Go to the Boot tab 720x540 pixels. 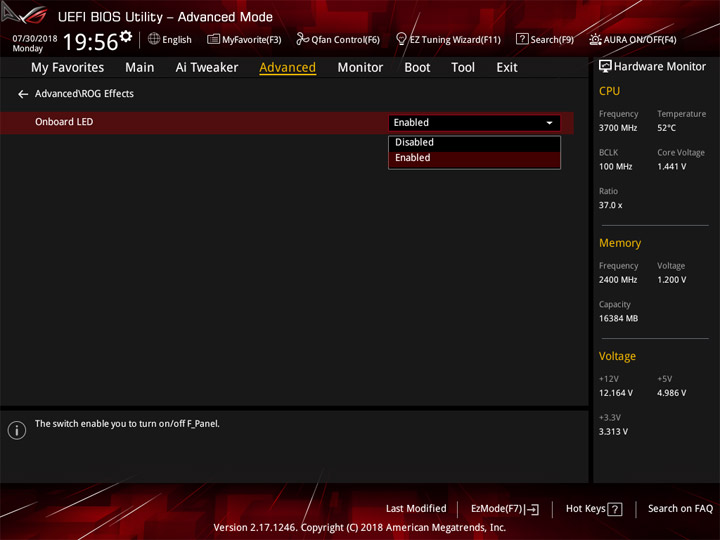tap(417, 68)
